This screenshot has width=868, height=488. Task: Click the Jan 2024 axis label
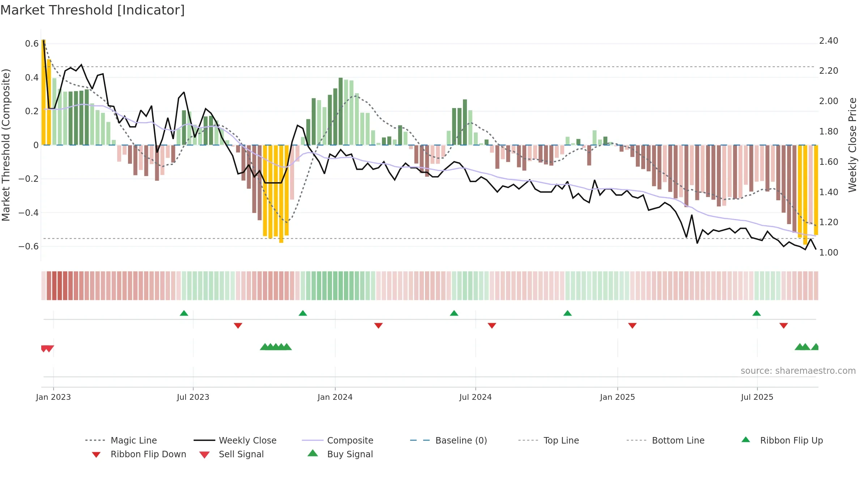point(335,397)
